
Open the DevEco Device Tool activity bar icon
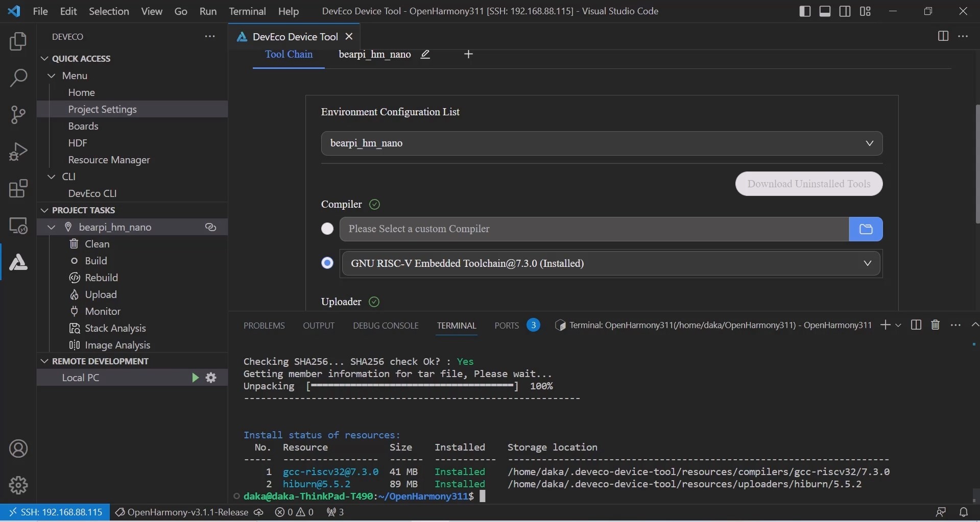(x=18, y=262)
